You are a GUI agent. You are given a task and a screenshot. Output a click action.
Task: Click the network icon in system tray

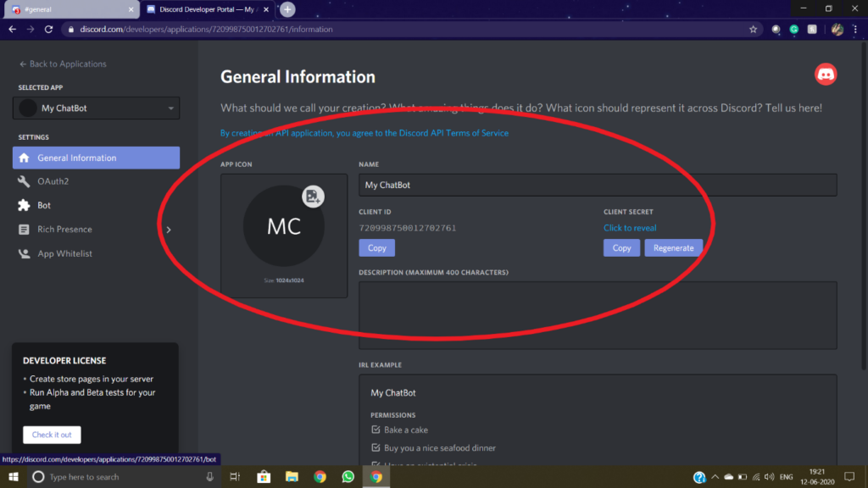(x=755, y=477)
